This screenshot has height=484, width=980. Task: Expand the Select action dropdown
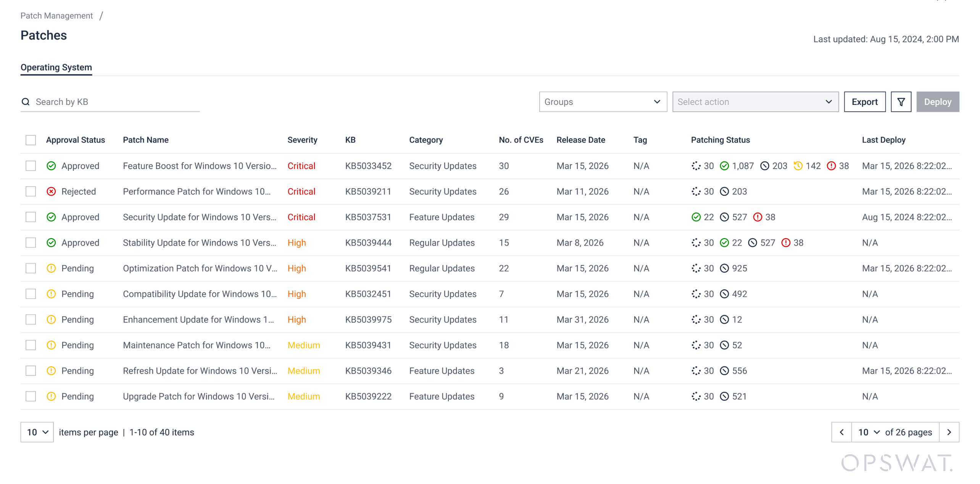755,102
